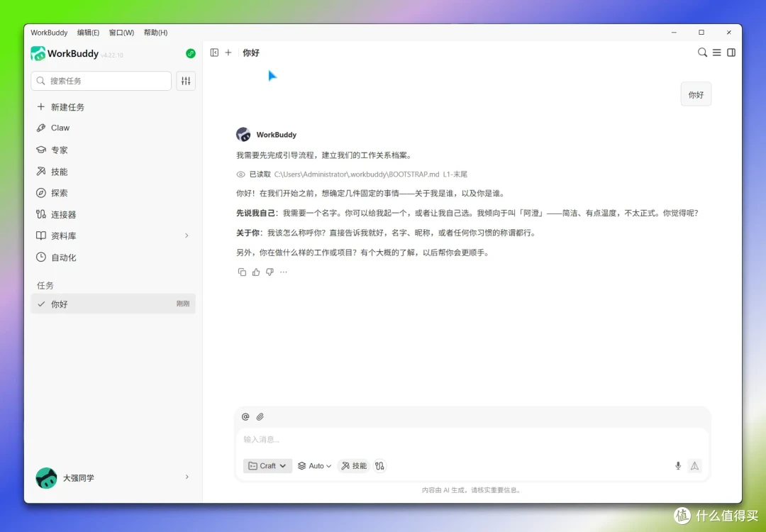The height and width of the screenshot is (532, 766).
Task: Click the 你好 user message bubble
Action: click(x=696, y=94)
